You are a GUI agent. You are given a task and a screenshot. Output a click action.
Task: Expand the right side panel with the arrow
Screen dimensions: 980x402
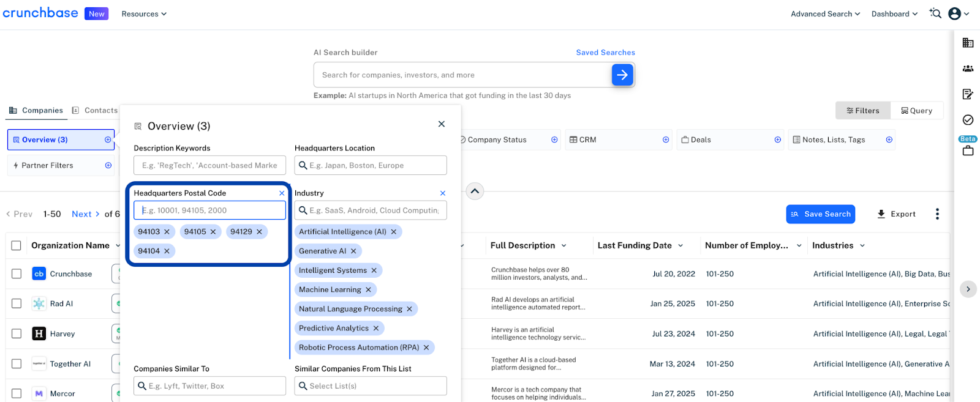(968, 289)
